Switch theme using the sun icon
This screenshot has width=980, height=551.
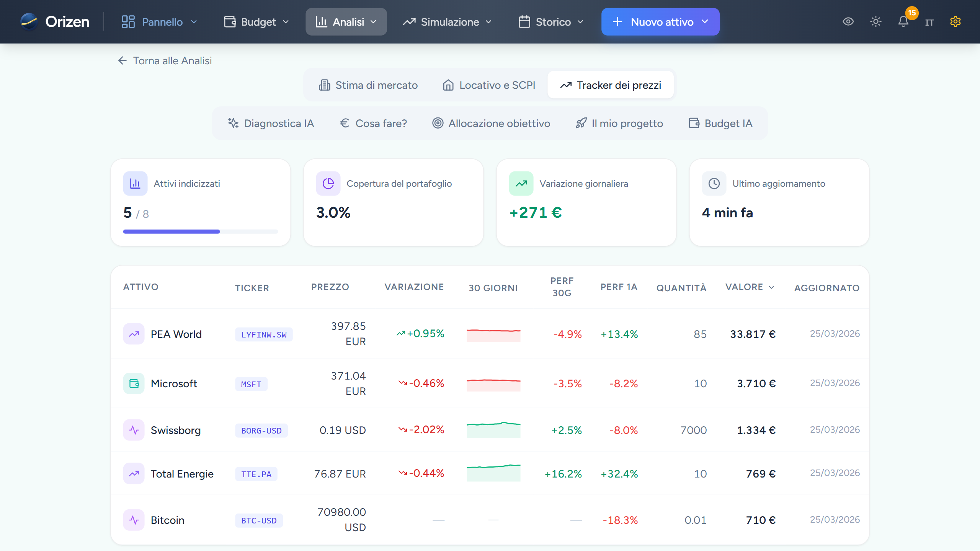coord(876,22)
